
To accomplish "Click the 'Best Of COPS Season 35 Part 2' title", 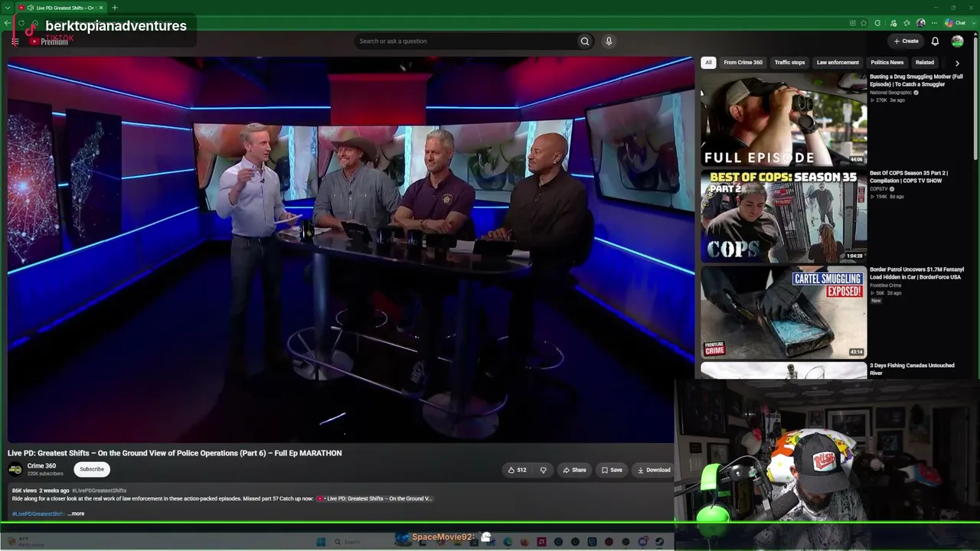I will click(x=909, y=177).
